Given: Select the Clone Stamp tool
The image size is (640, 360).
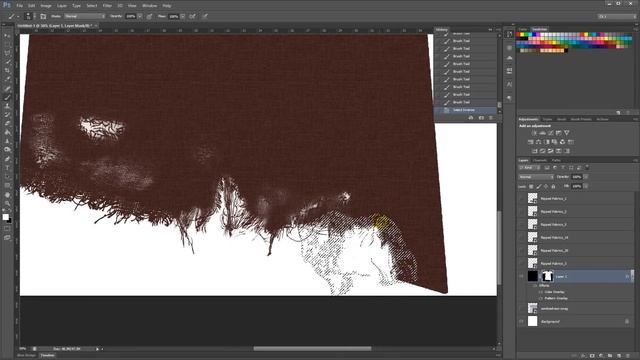Looking at the screenshot, I should coord(7,106).
